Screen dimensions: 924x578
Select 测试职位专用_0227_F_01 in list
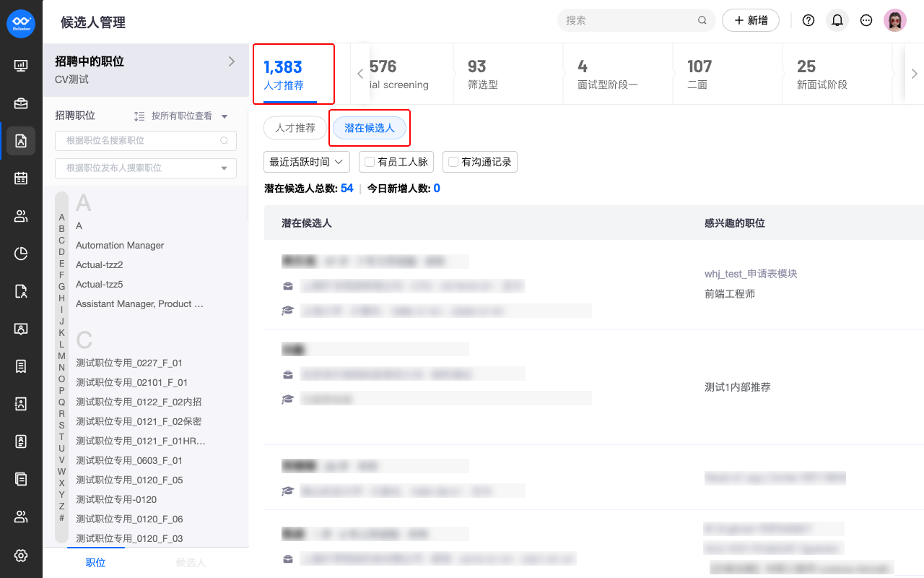point(129,363)
